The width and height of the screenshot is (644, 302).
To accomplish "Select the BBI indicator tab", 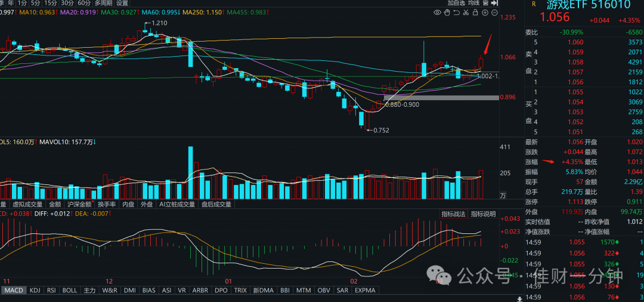I will click(286, 290).
